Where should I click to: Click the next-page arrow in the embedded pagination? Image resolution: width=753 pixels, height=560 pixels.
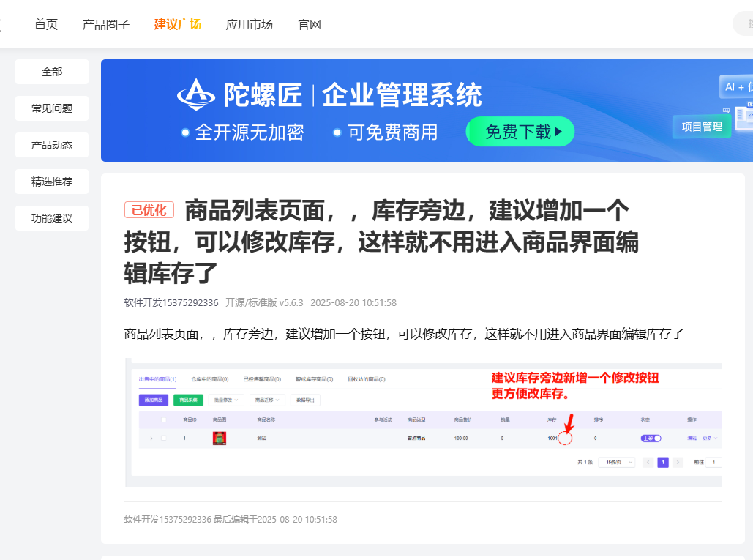point(678,462)
